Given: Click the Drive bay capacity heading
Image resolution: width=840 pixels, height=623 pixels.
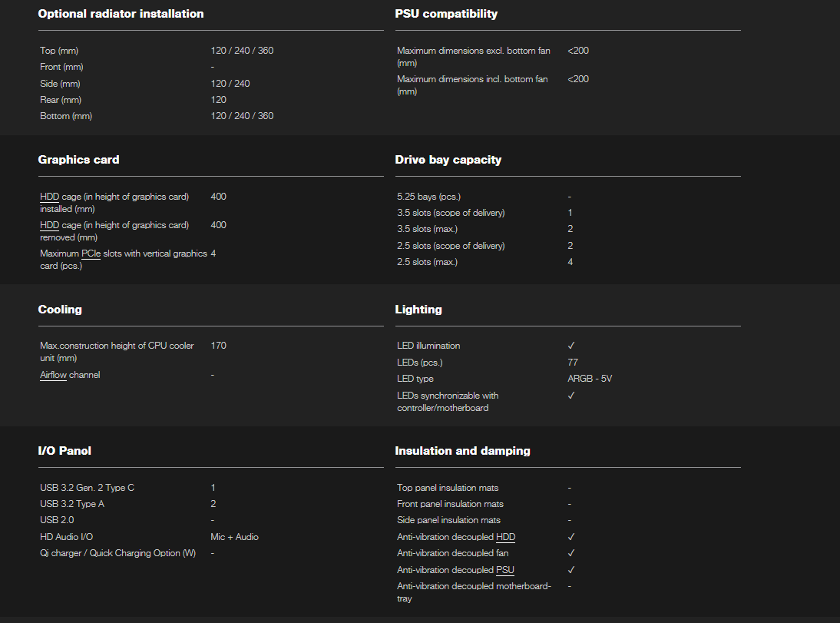Looking at the screenshot, I should (x=448, y=160).
